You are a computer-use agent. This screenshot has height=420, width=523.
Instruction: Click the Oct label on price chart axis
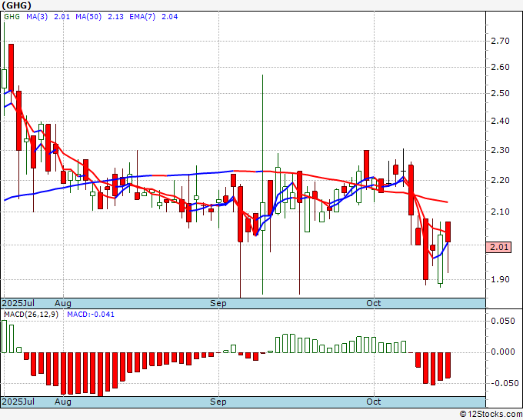click(x=374, y=303)
